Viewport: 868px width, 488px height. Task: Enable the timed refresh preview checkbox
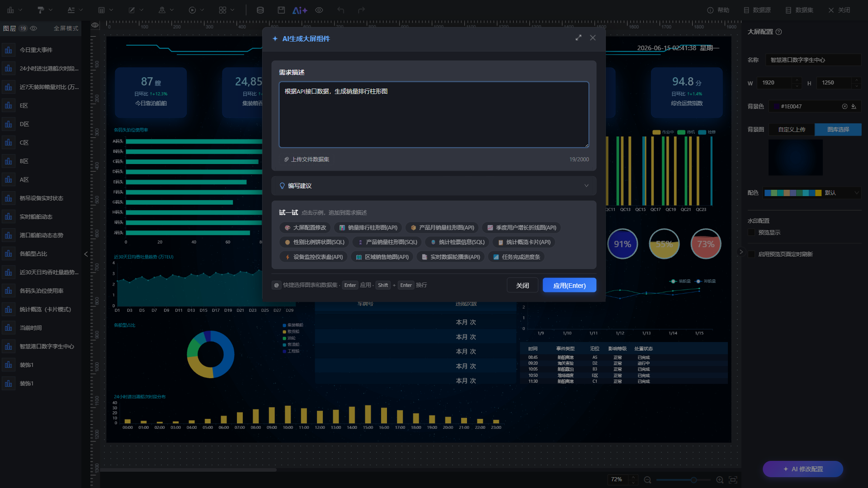751,254
